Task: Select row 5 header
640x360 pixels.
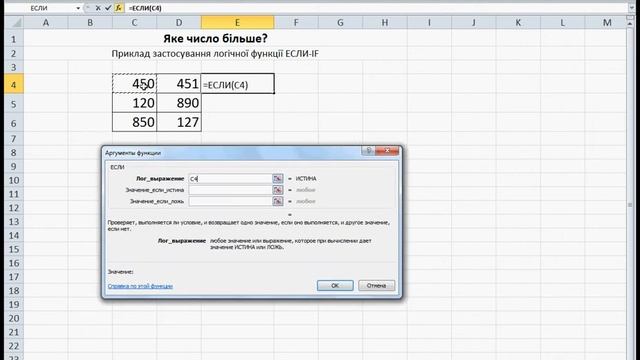Action: pos(14,104)
